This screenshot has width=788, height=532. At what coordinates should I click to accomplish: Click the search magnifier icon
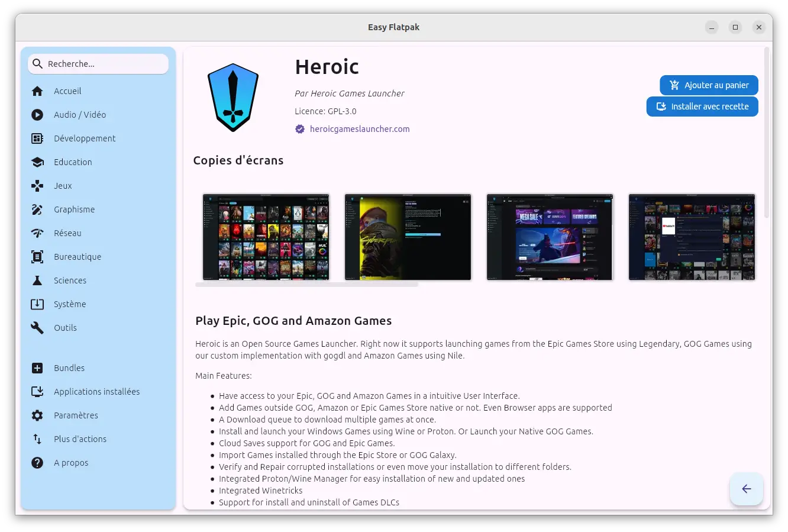pyautogui.click(x=38, y=64)
